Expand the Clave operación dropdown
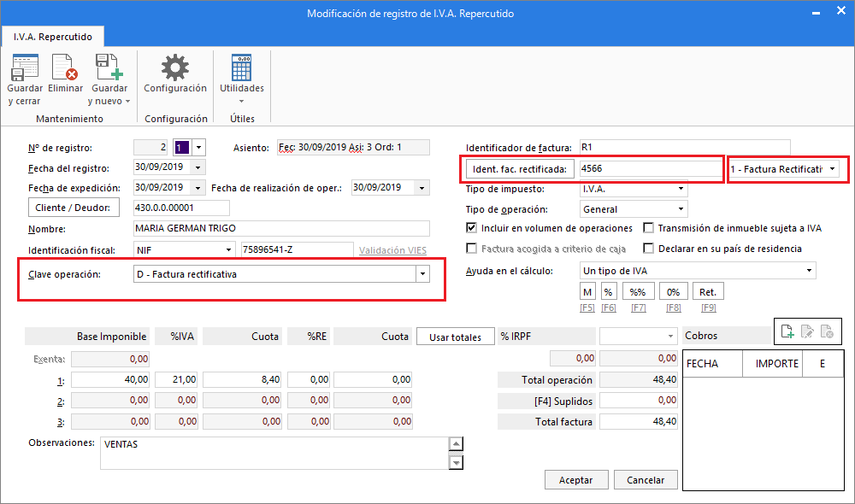Screen dimensions: 855x504 tap(422, 274)
